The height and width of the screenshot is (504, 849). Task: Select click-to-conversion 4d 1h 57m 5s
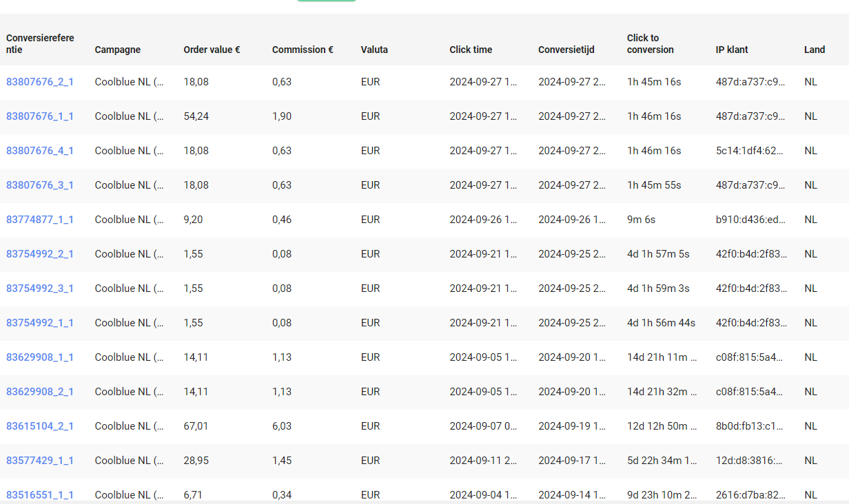click(x=658, y=254)
